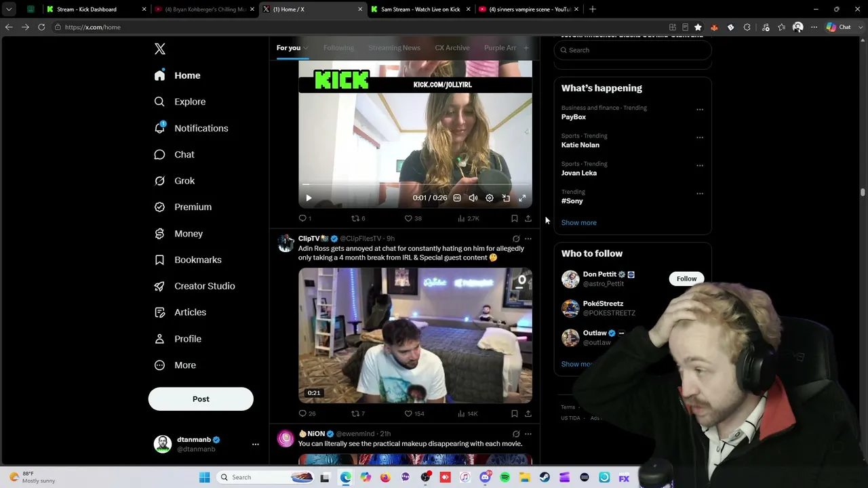The height and width of the screenshot is (488, 868).
Task: Open the Explore page in X sidebar
Action: (x=180, y=102)
